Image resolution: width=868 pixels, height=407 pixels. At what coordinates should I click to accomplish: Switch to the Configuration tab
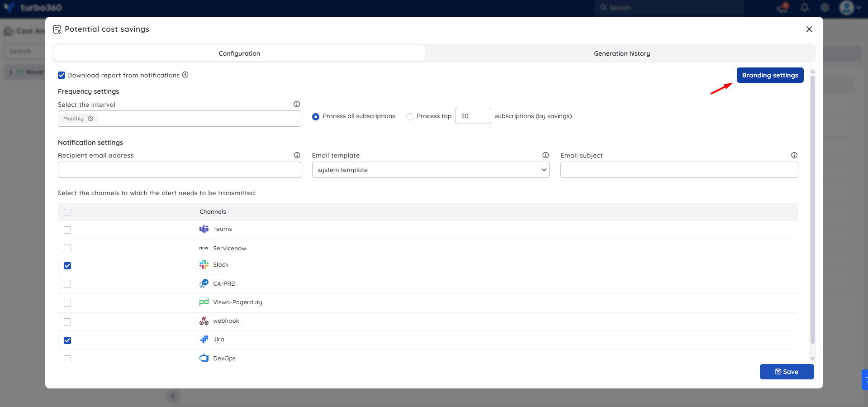[239, 53]
